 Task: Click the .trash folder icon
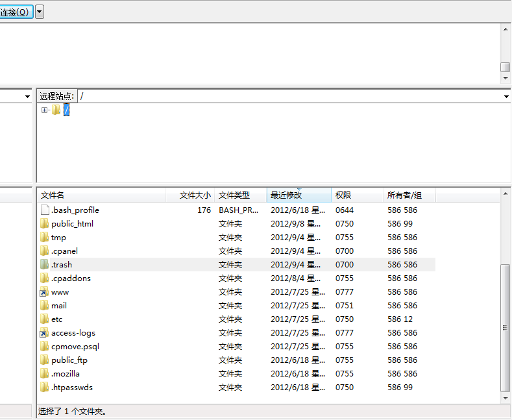pos(44,265)
